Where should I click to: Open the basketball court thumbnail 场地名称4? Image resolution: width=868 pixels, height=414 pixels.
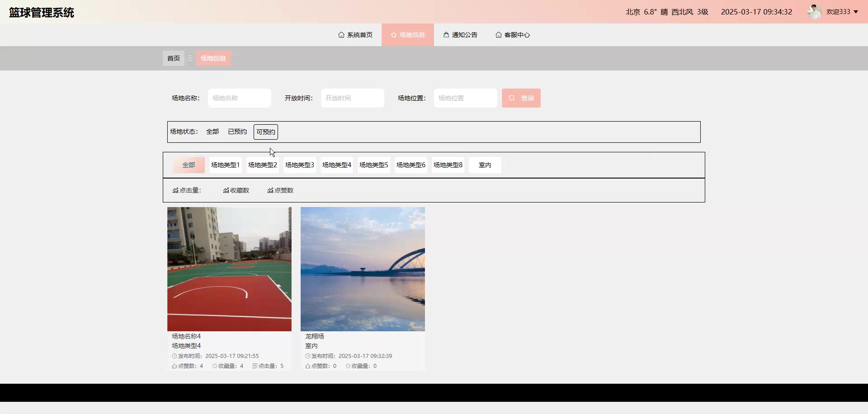[x=229, y=269]
